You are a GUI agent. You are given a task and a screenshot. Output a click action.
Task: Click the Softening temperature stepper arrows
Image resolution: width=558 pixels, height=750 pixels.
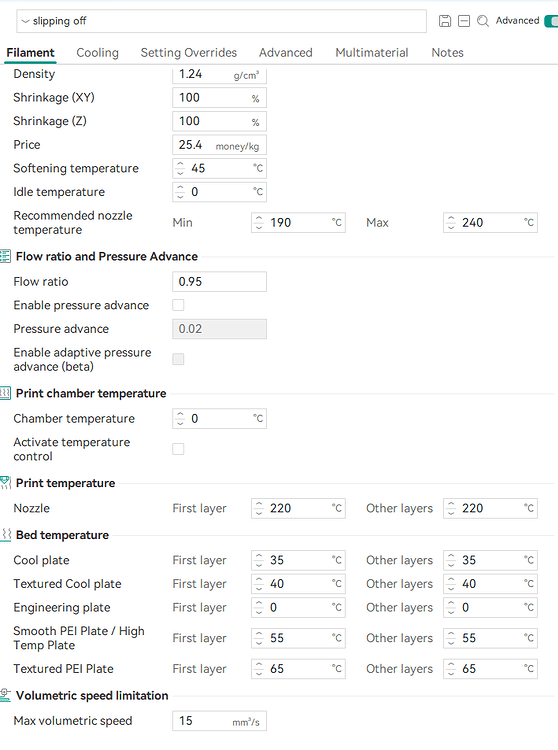180,168
